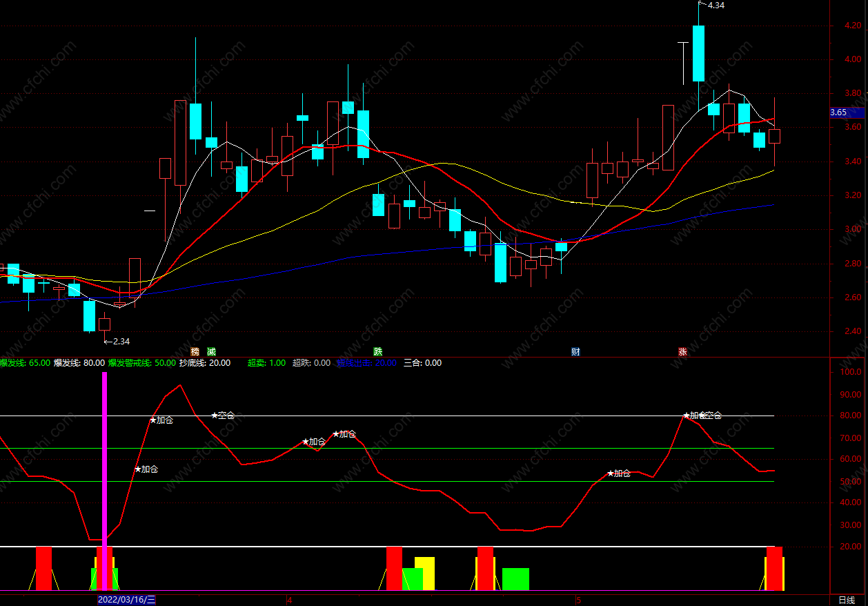Click the orange 榜 info marker

tap(195, 351)
